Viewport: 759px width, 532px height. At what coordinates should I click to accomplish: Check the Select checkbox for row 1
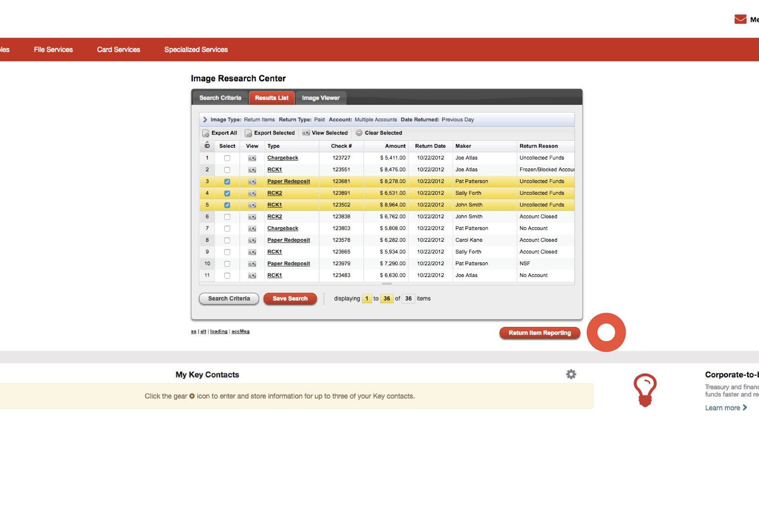point(227,158)
